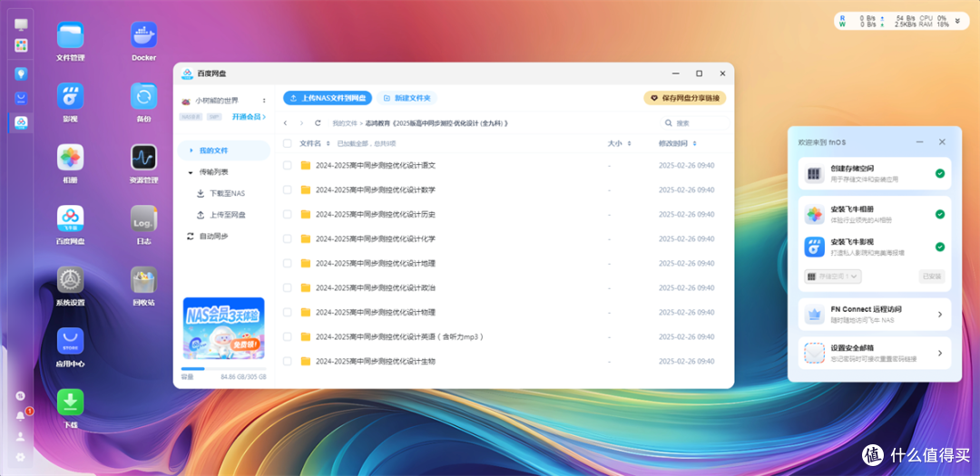Open the 百度网盘 desktop icon
This screenshot has height=476, width=980.
(x=70, y=219)
